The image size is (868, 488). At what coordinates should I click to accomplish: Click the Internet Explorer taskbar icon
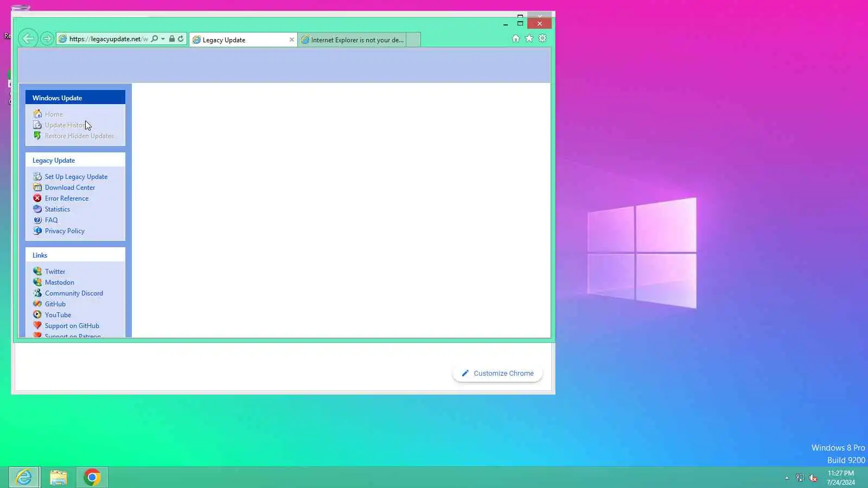[24, 477]
